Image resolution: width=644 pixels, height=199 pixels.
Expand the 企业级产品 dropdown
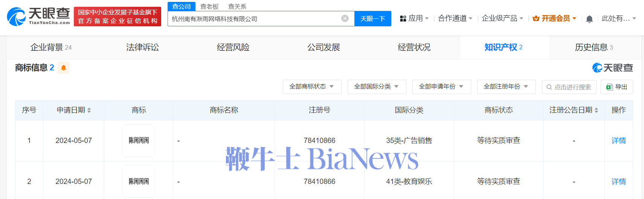coord(502,18)
